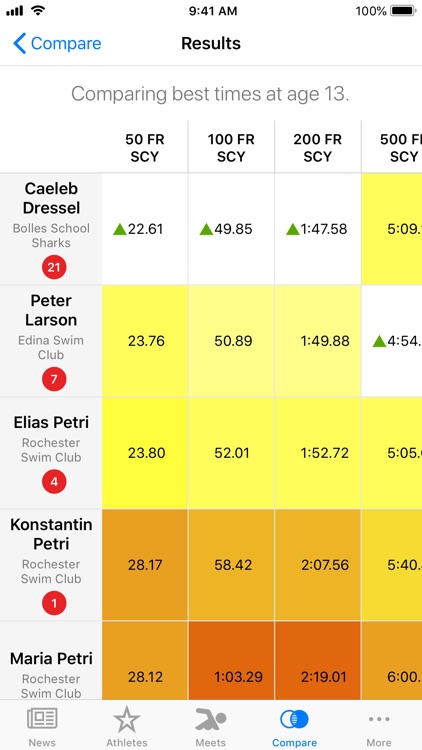The image size is (422, 750).
Task: Tap Peter Larson's red 7 badge
Action: pyautogui.click(x=54, y=379)
